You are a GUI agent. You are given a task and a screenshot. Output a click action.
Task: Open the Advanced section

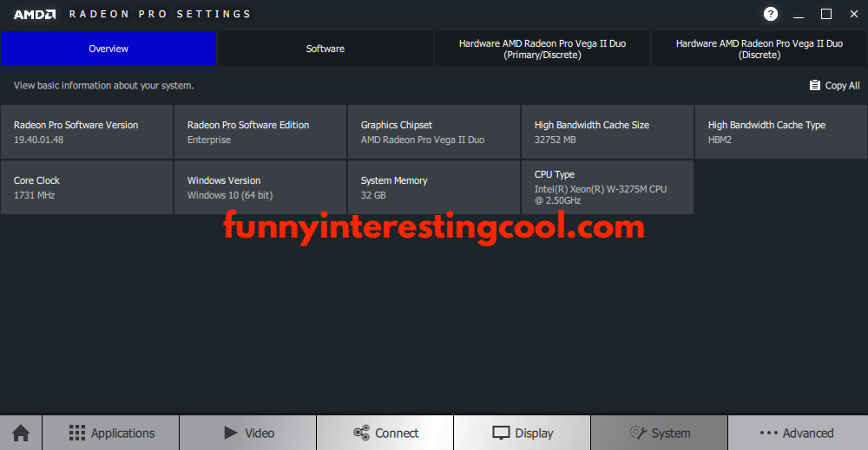798,433
